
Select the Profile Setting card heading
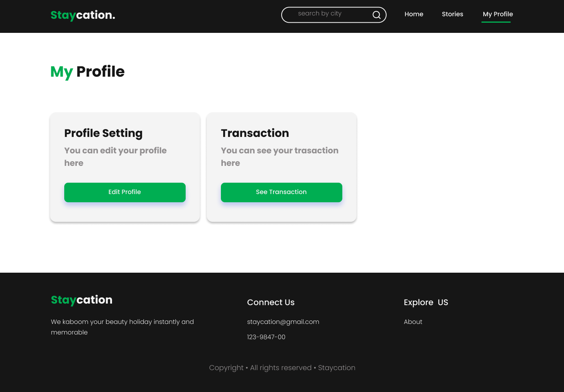click(x=103, y=133)
